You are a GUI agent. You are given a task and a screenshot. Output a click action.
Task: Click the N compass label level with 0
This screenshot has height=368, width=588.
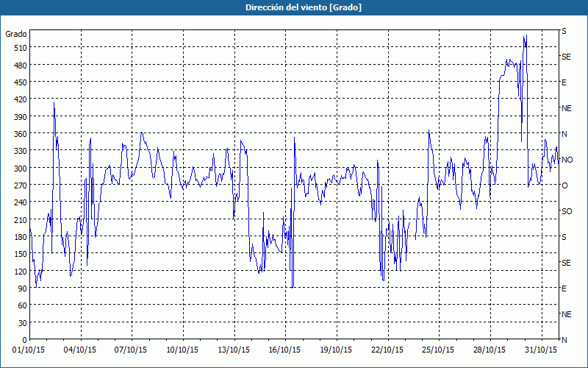pyautogui.click(x=564, y=340)
